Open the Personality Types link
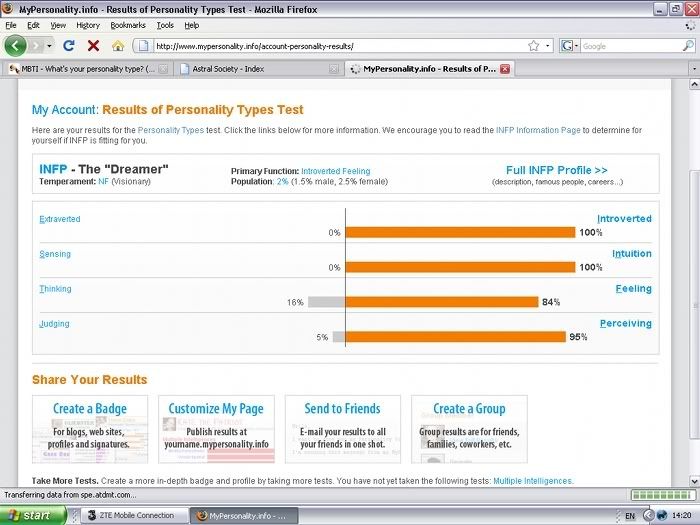Screen dimensions: 700x525 [x=171, y=130]
